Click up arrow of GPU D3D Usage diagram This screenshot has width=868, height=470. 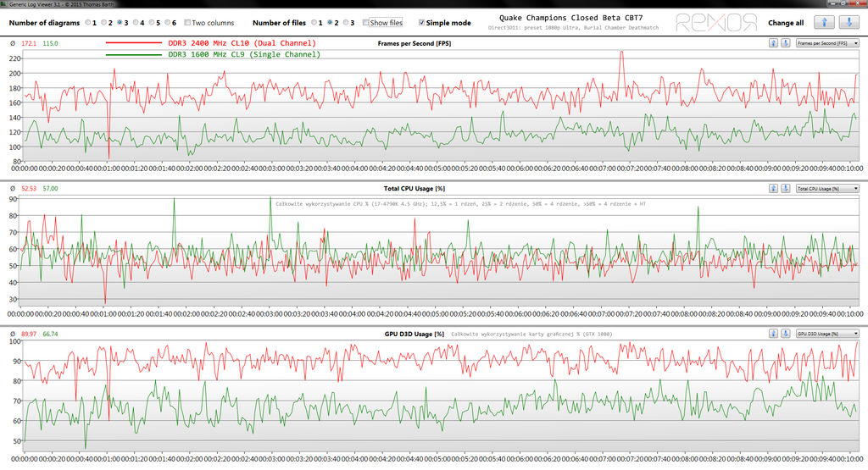click(773, 334)
